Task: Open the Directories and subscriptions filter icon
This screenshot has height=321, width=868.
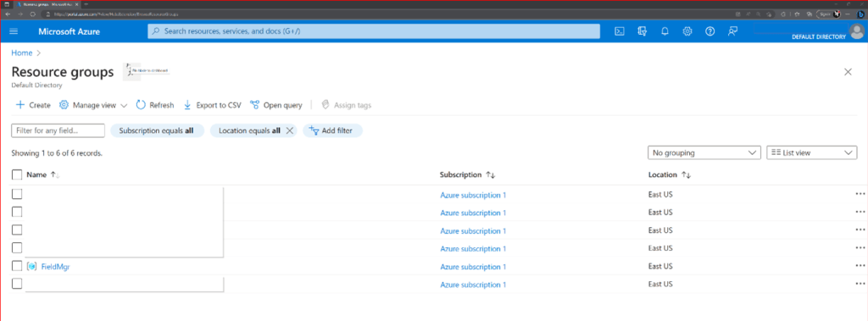Action: coord(643,31)
